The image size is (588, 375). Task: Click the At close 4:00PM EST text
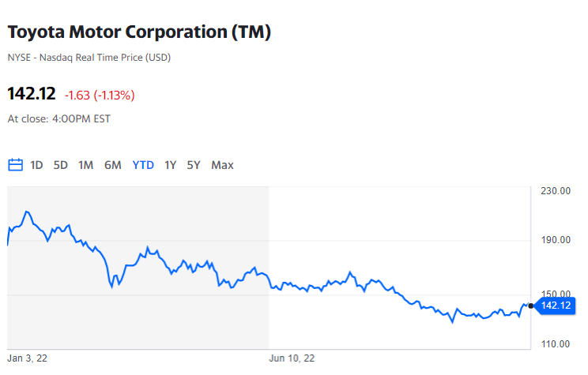59,119
